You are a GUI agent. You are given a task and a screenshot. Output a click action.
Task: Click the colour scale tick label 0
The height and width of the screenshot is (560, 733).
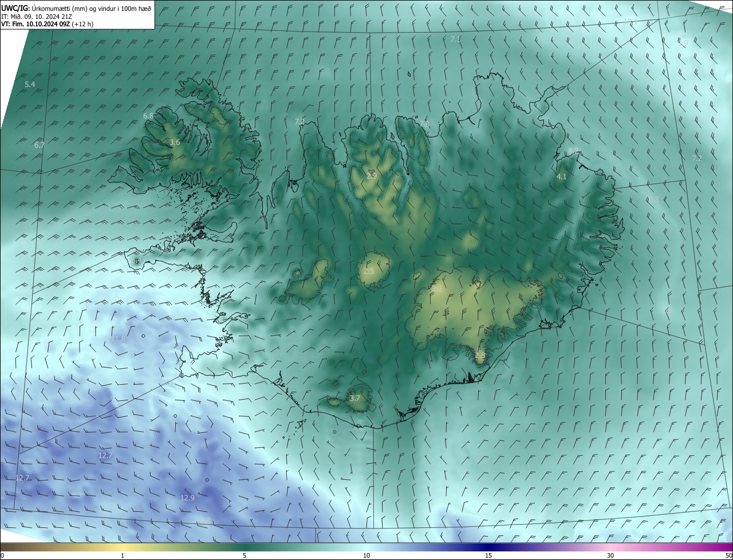[x=2, y=555]
